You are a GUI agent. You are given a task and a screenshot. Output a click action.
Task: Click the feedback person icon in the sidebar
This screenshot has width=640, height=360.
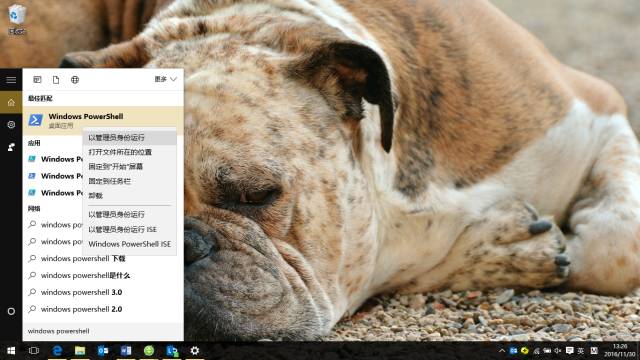tap(11, 147)
